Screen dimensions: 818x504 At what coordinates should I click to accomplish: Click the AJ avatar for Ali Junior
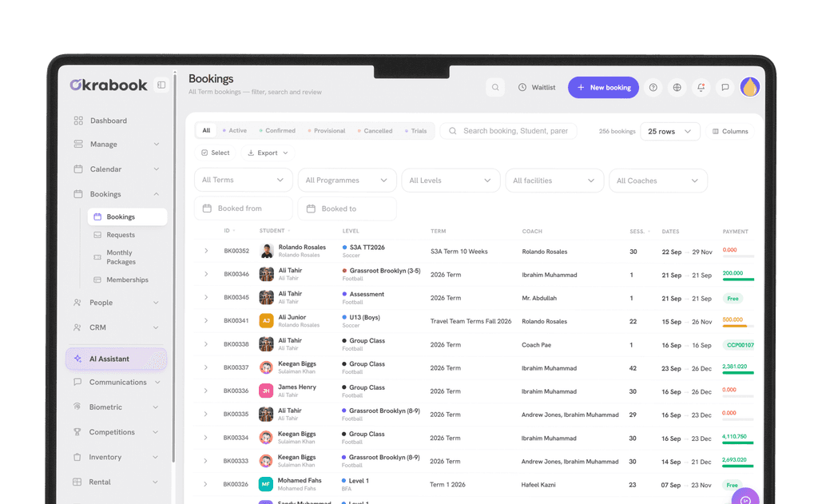(266, 321)
